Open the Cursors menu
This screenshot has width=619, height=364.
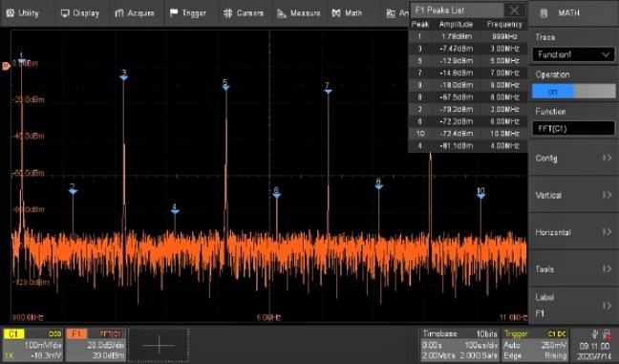point(244,13)
